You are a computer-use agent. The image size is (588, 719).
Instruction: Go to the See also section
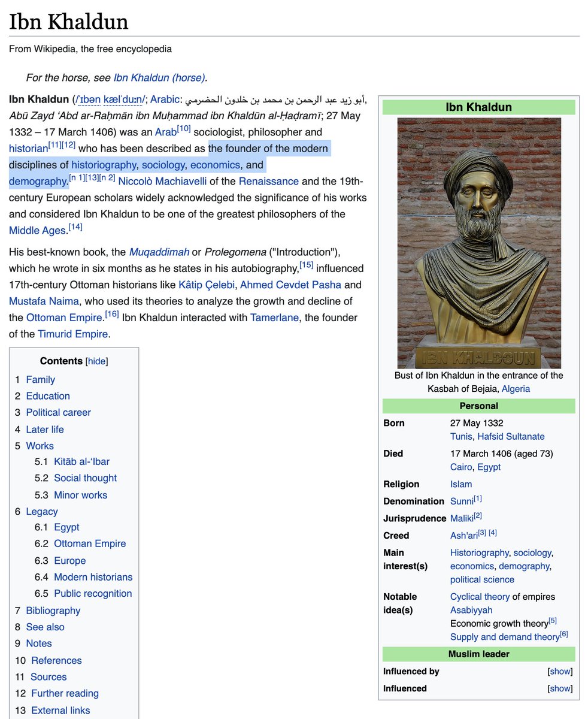(46, 627)
